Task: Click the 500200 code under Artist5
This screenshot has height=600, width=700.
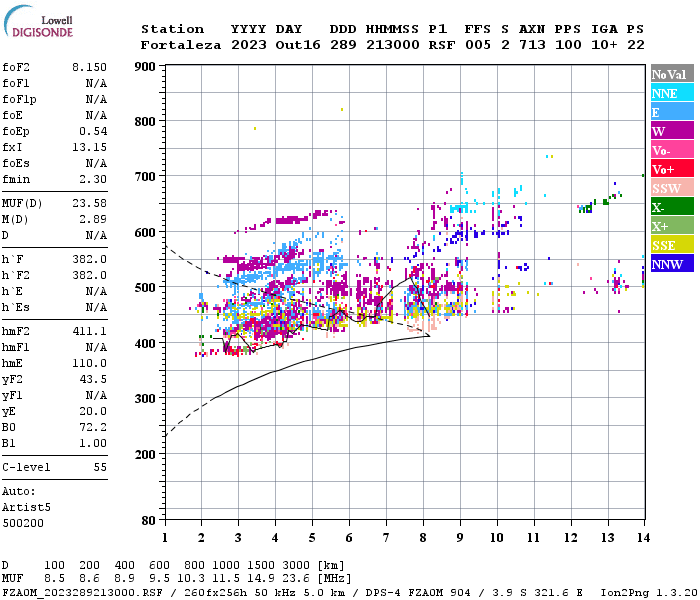Action: tap(23, 523)
